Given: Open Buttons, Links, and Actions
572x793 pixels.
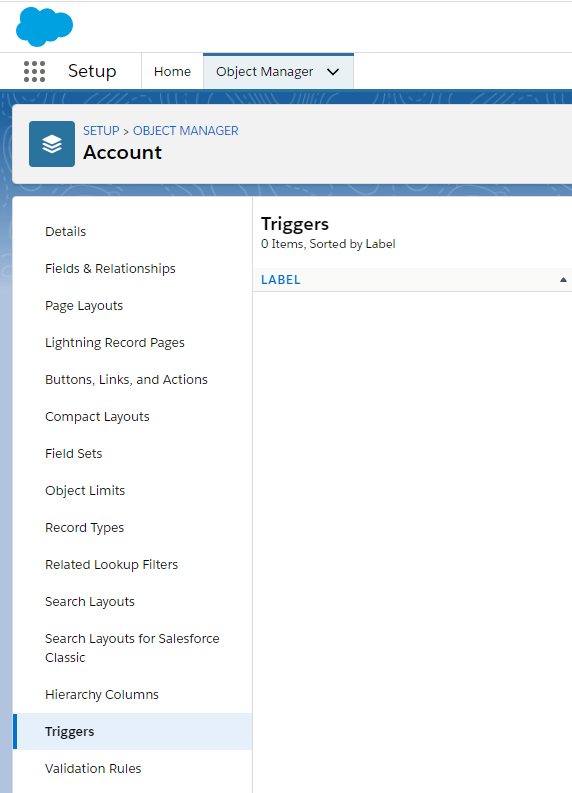Looking at the screenshot, I should (x=126, y=380).
